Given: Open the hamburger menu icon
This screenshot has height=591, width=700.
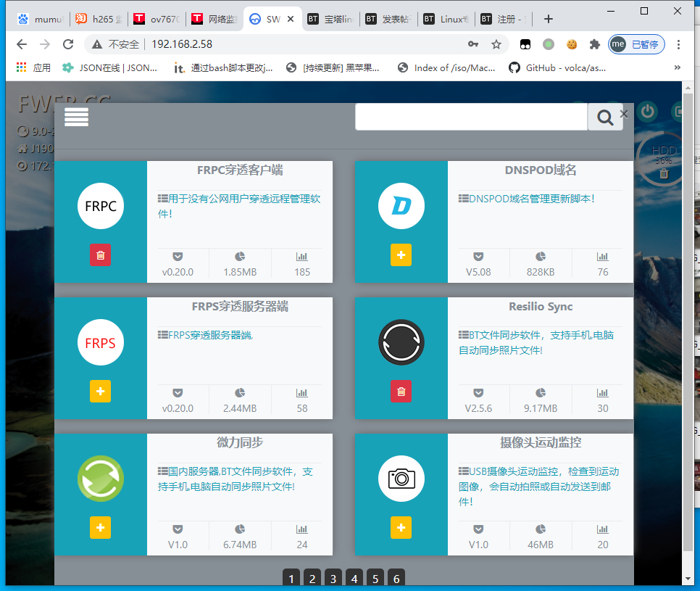Looking at the screenshot, I should [x=76, y=117].
